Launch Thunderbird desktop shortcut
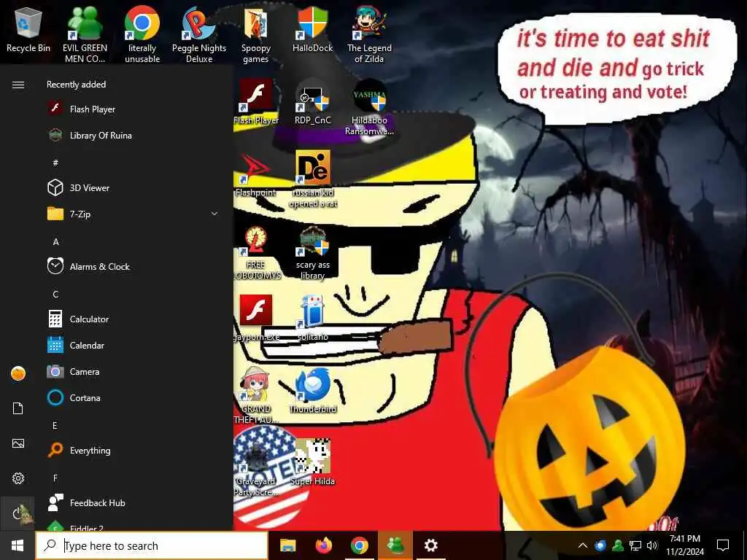Viewport: 747px width, 560px height. point(312,391)
